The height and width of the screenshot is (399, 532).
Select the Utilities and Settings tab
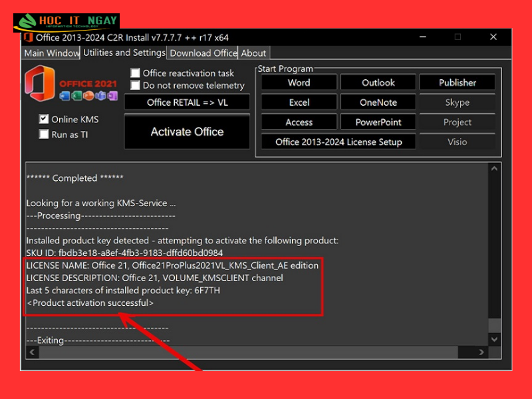[124, 53]
